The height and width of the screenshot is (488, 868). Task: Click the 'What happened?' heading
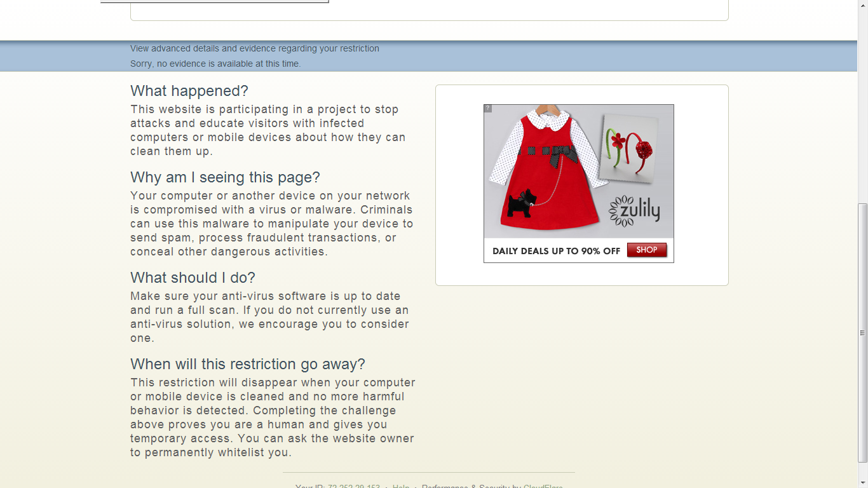tap(189, 91)
